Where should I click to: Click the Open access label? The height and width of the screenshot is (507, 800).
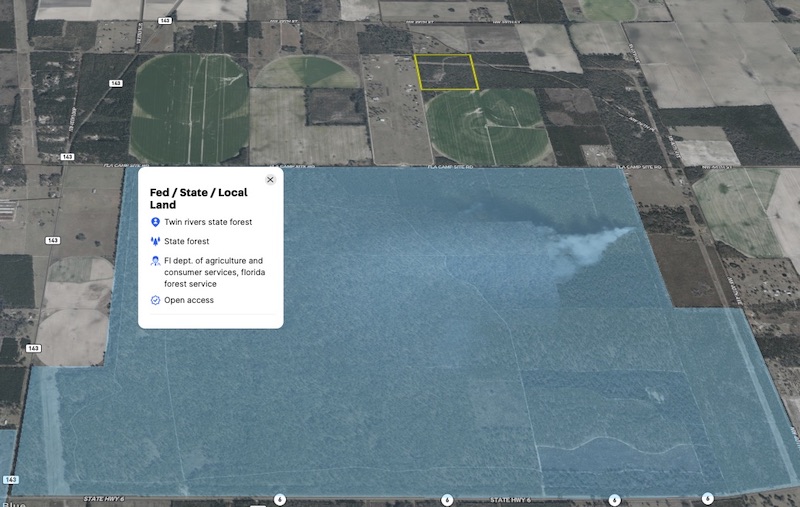[x=188, y=300]
